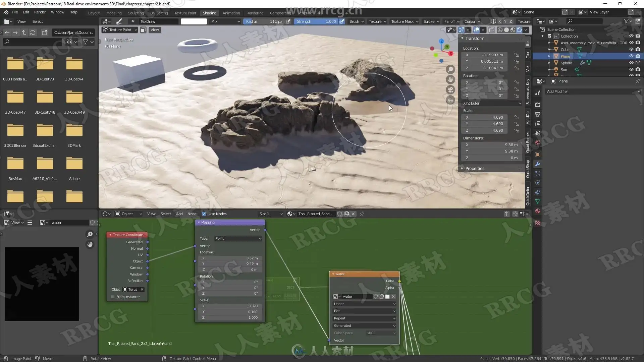Open image folder icon on water node
The height and width of the screenshot is (362, 644).
pos(387,297)
